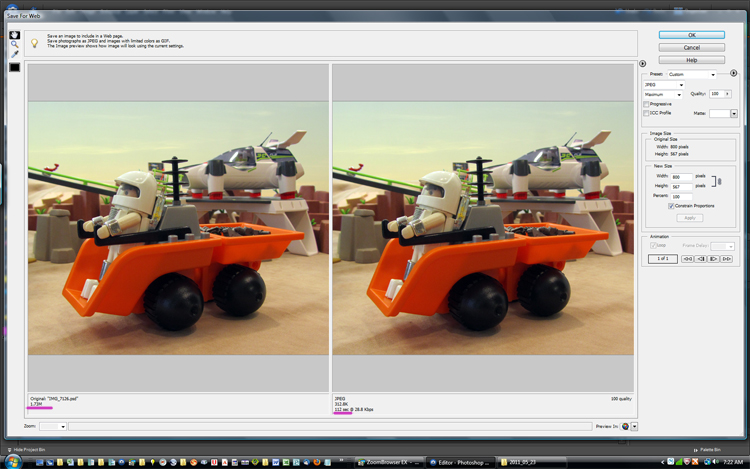Select the Eyedropper tool
Viewport: 750px width, 469px height.
[x=14, y=55]
